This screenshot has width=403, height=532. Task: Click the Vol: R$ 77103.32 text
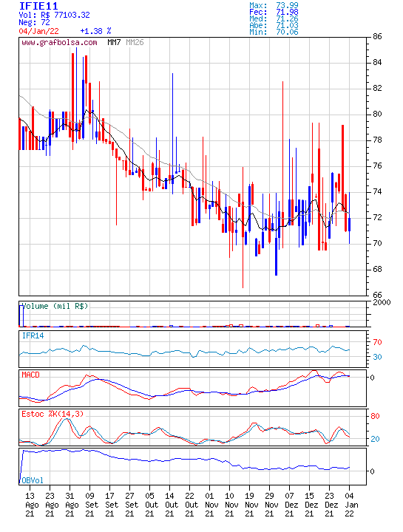[x=54, y=15]
